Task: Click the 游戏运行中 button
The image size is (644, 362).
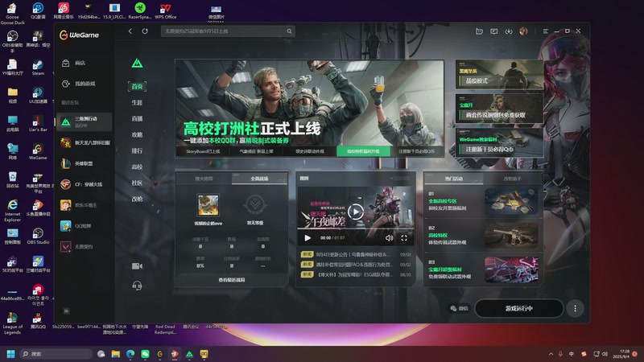Action: (x=519, y=308)
